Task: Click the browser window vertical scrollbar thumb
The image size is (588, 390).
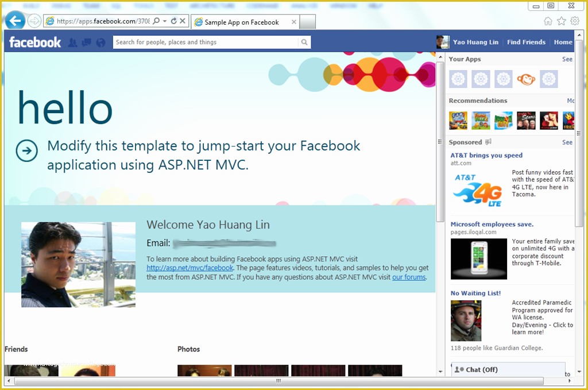Action: pos(579,133)
